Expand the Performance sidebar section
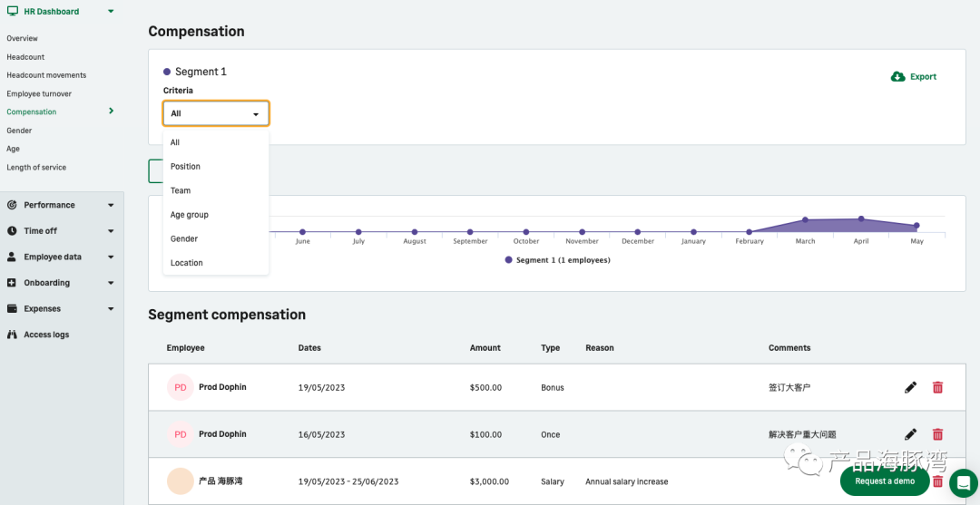This screenshot has width=980, height=505. pos(62,205)
